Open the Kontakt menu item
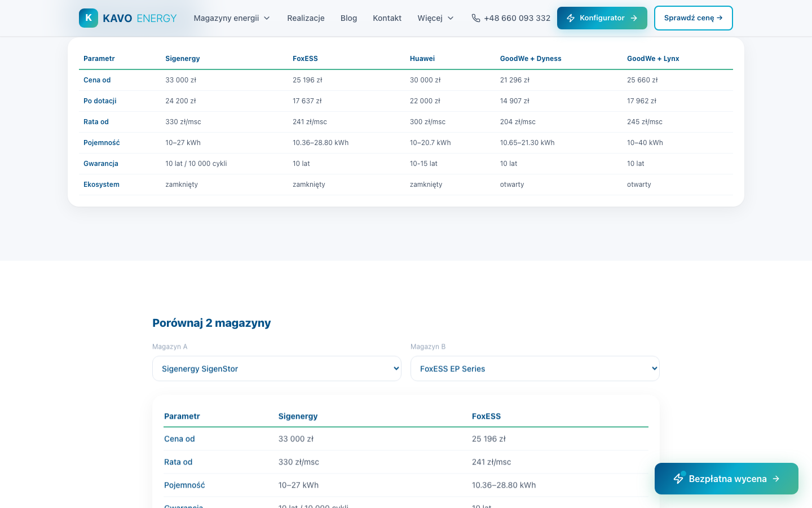812x508 pixels. [x=387, y=18]
